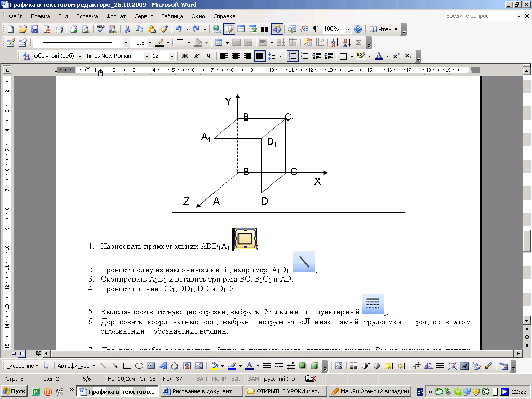Change font color red A button
The height and width of the screenshot is (399, 532).
[x=379, y=56]
